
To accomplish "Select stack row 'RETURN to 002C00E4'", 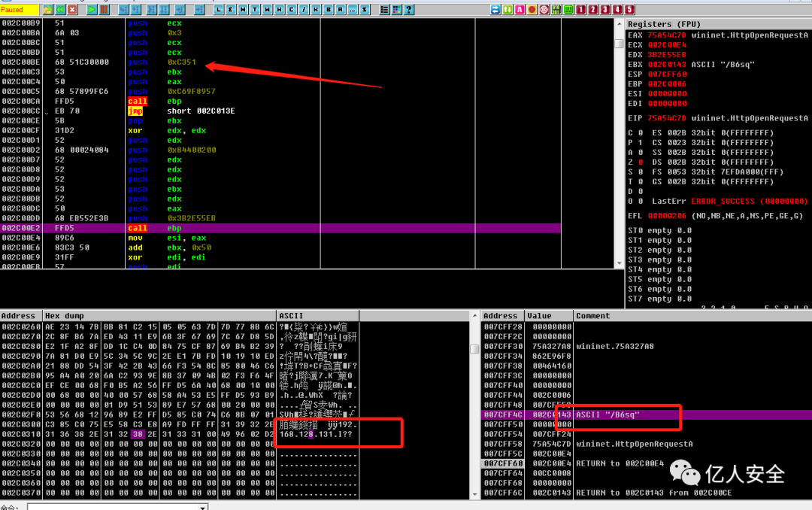I will [x=647, y=463].
